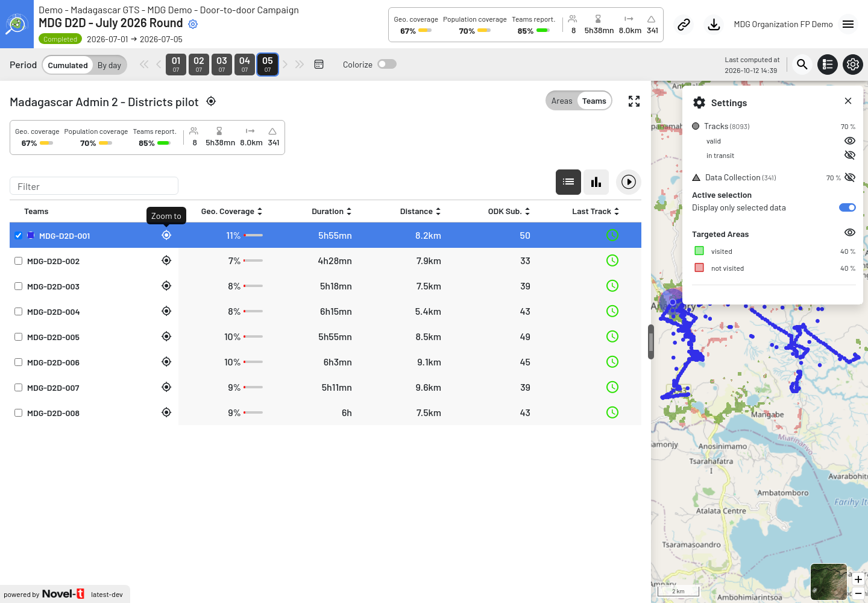This screenshot has height=603, width=868.
Task: Play the tracks animation
Action: pyautogui.click(x=629, y=182)
